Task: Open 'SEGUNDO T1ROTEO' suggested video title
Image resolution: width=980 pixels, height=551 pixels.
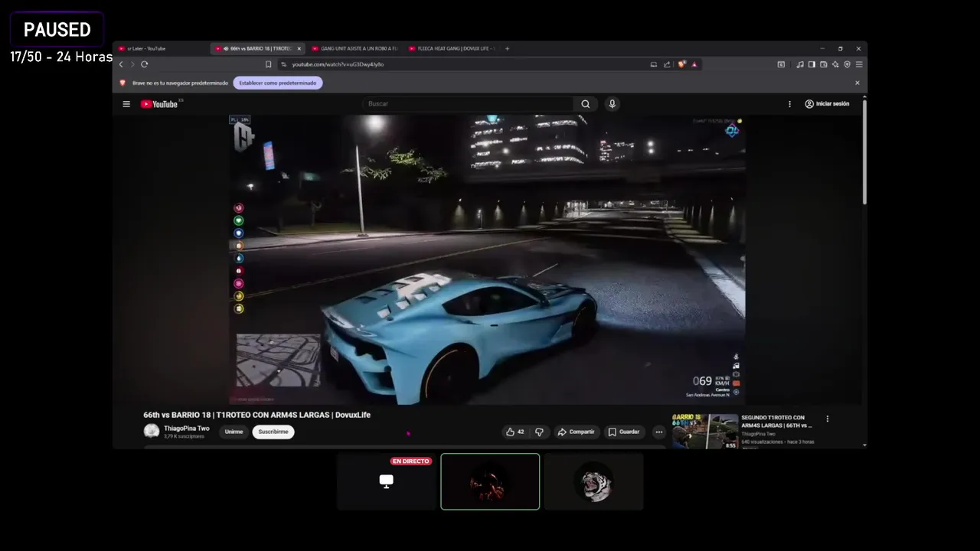Action: (777, 421)
